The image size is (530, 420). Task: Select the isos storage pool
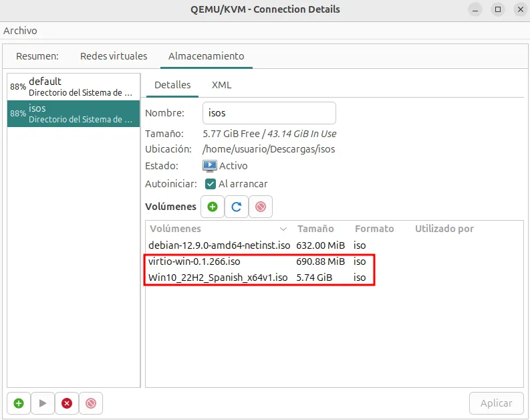click(x=74, y=114)
